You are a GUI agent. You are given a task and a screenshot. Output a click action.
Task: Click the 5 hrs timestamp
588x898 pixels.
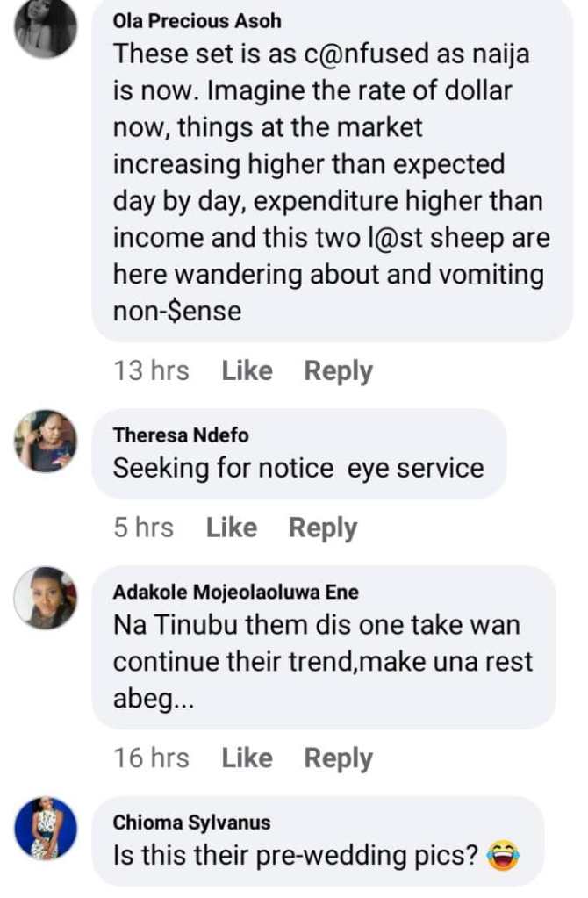point(143,528)
